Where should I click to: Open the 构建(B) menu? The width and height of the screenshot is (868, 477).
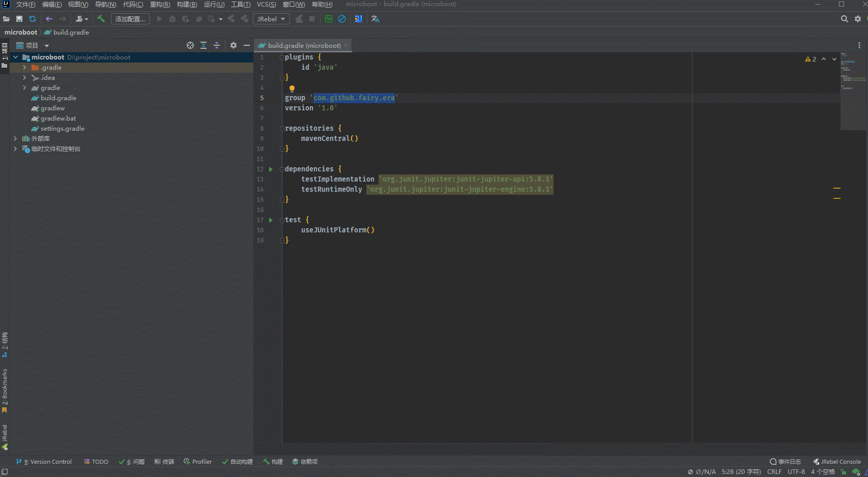click(x=187, y=5)
